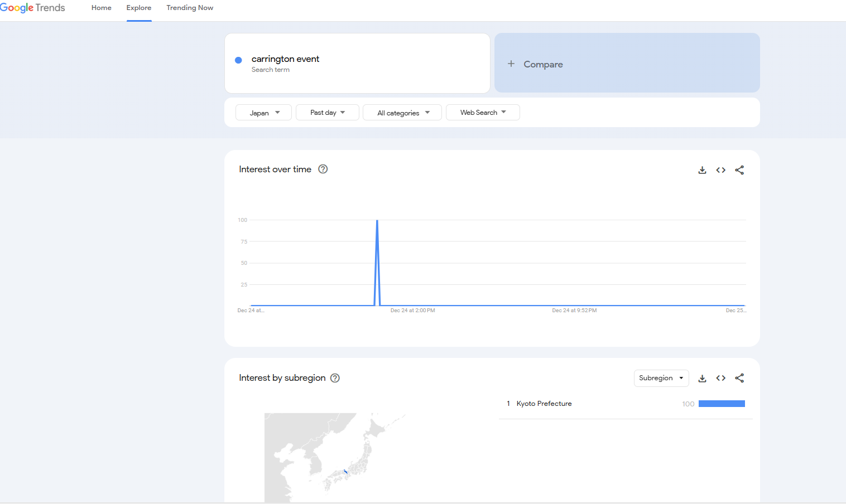Open the Interest over time help icon

[x=323, y=169]
